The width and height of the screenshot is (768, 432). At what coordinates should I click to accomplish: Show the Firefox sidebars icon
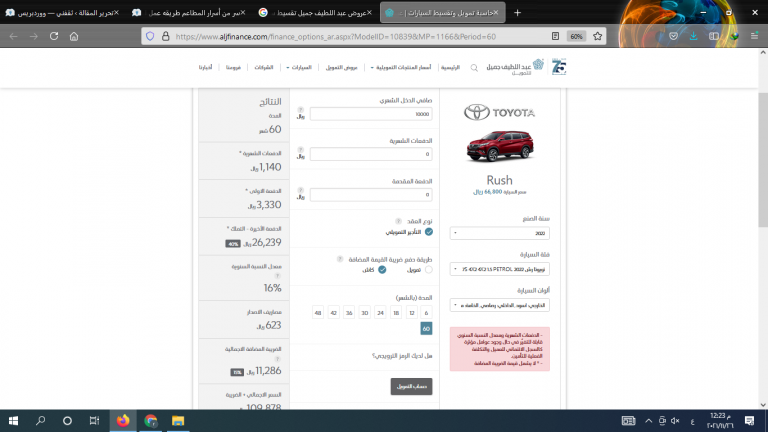pyautogui.click(x=714, y=36)
